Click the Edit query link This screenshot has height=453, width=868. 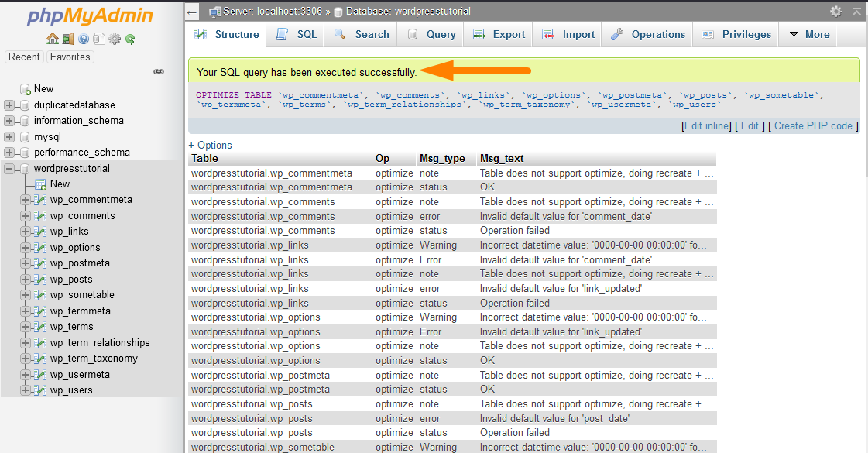(750, 125)
